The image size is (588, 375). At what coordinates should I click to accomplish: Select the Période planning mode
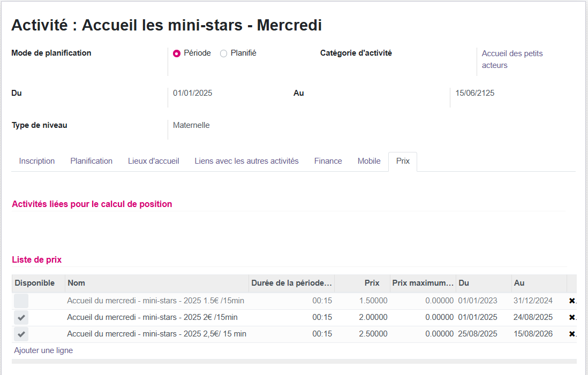177,53
